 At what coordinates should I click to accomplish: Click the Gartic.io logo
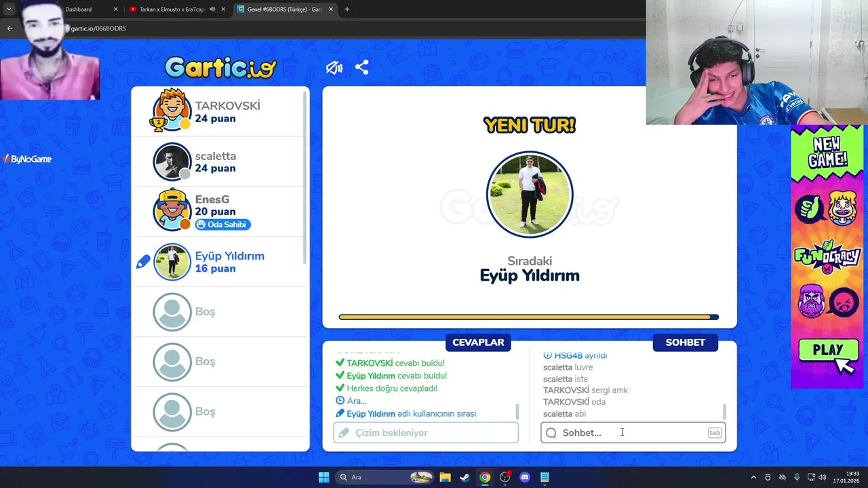[220, 67]
